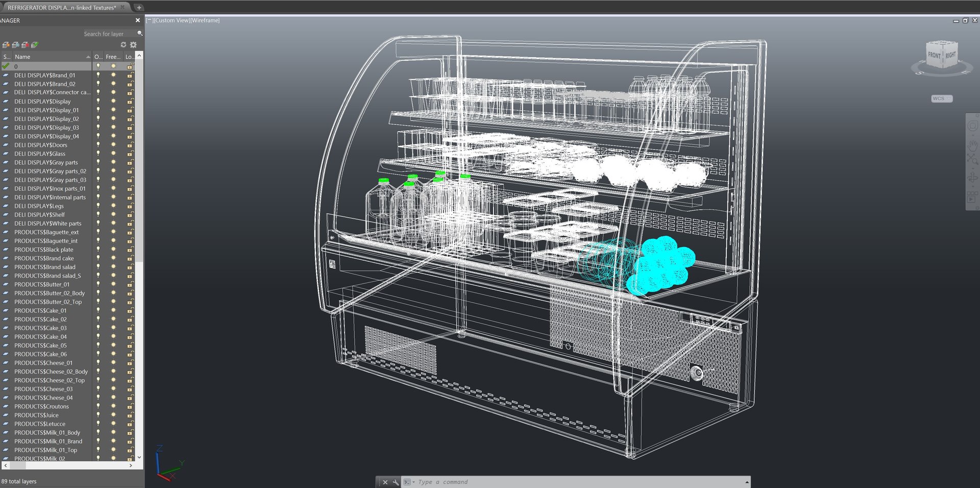The width and height of the screenshot is (980, 488).
Task: Open the Custom View viewport menu
Action: click(171, 20)
